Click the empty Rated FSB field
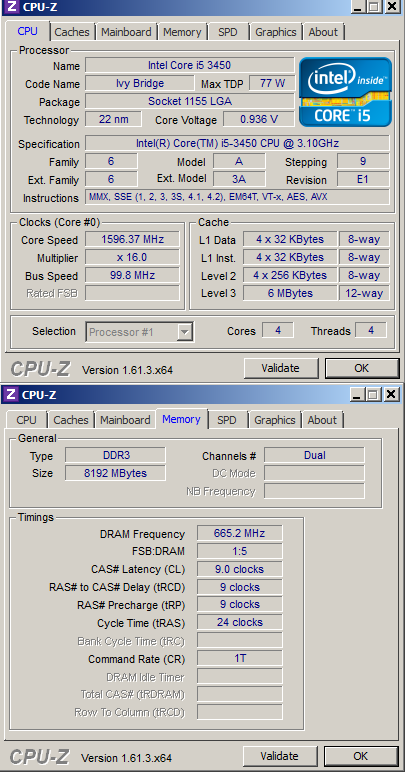405x772 pixels. click(x=132, y=293)
